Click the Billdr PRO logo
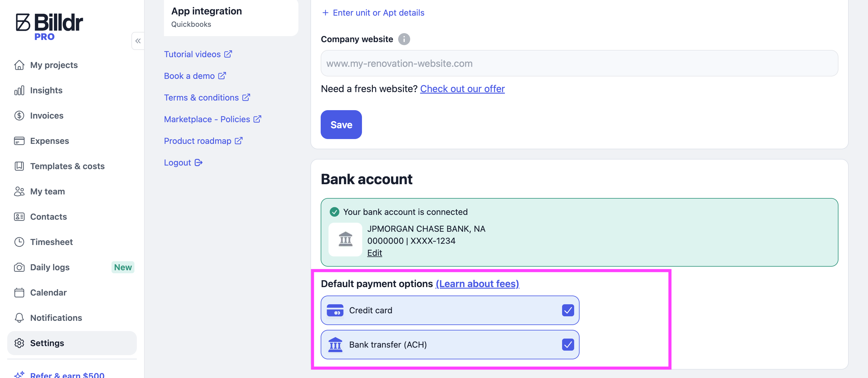The height and width of the screenshot is (378, 868). (49, 27)
